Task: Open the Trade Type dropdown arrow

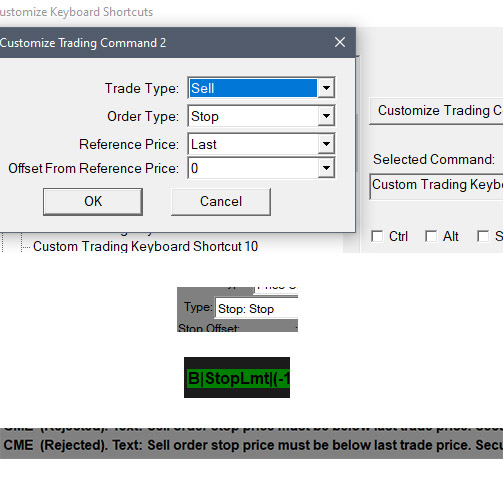Action: coord(326,88)
